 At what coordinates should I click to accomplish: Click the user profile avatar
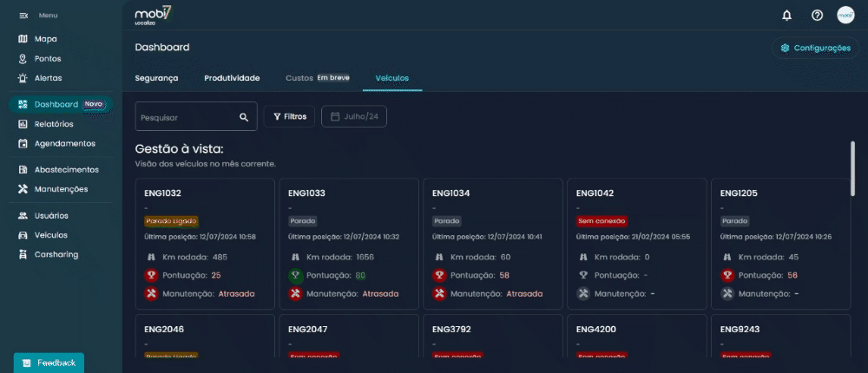tap(845, 15)
